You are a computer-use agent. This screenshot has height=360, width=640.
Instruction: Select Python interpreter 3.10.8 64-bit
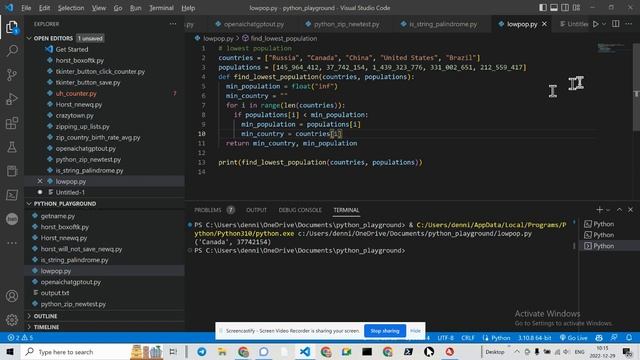535,338
